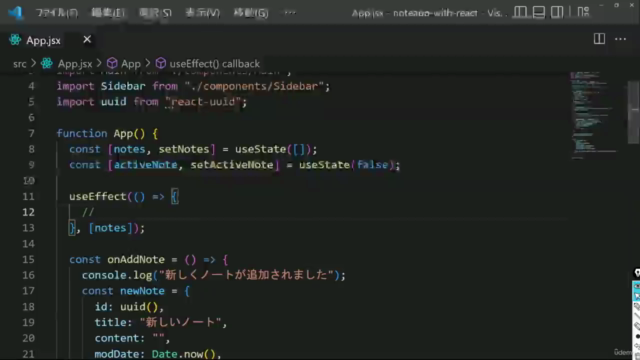Image resolution: width=640 pixels, height=360 pixels.
Task: Click line number 12 in the gutter
Action: pyautogui.click(x=28, y=212)
